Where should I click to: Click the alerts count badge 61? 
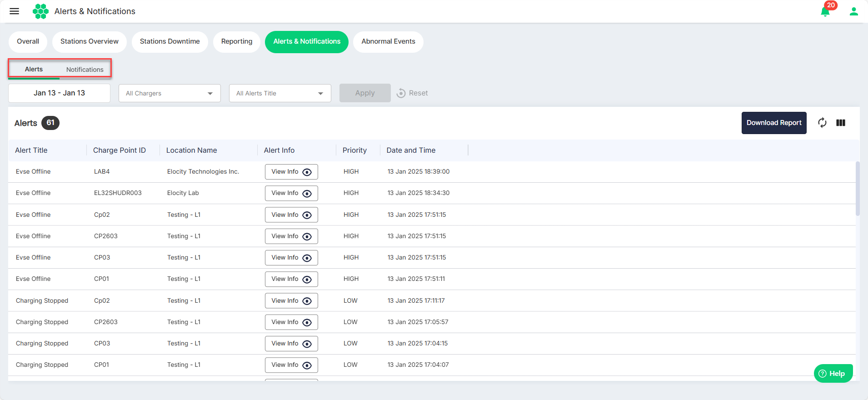50,123
